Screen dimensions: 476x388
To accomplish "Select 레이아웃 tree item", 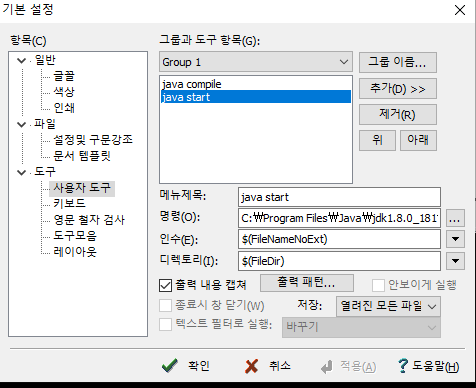I will (x=75, y=251).
